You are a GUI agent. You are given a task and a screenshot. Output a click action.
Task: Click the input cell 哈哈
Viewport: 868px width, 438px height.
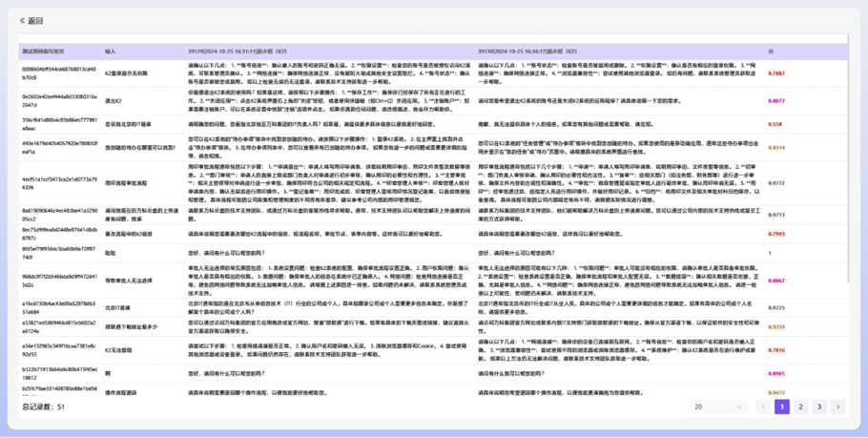tap(111, 253)
